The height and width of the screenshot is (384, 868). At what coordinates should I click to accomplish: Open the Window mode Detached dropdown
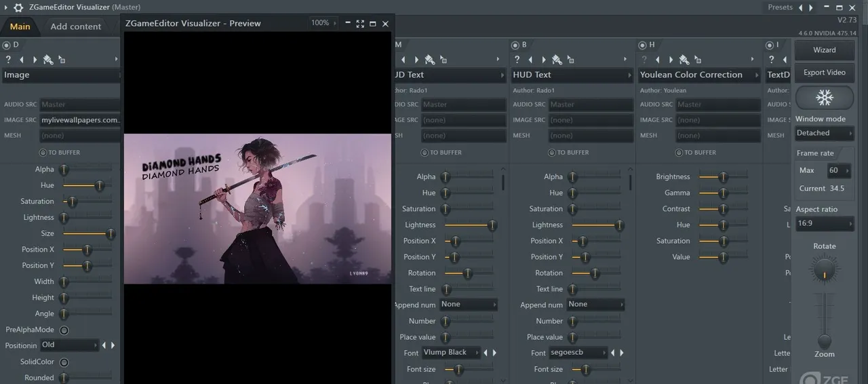pyautogui.click(x=824, y=133)
